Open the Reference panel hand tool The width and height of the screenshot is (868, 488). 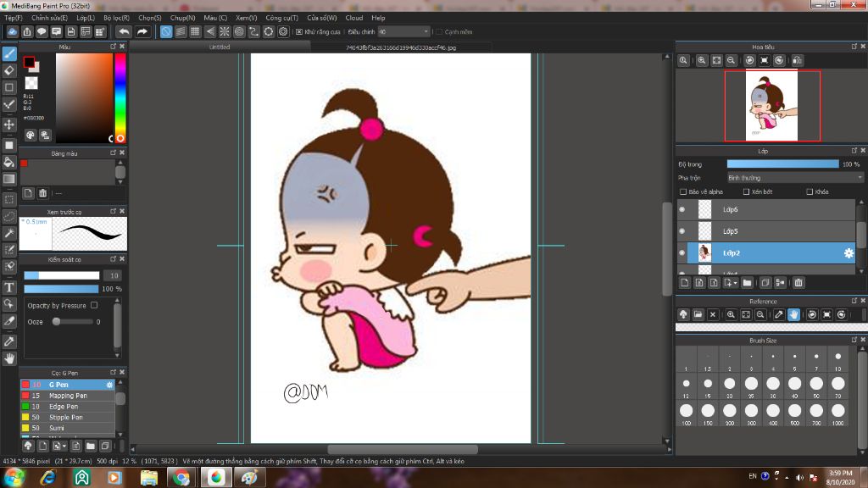click(x=793, y=314)
